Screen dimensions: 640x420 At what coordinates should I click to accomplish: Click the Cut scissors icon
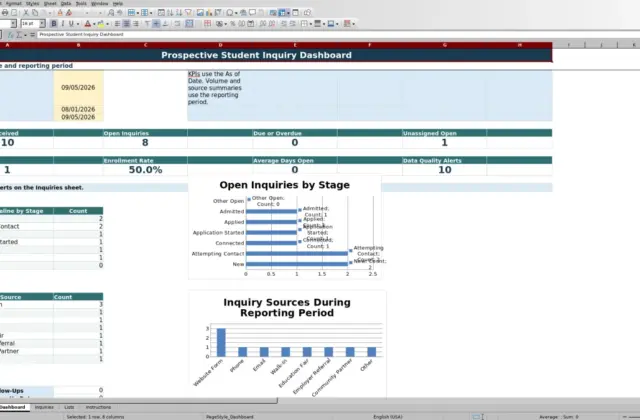[26, 13]
